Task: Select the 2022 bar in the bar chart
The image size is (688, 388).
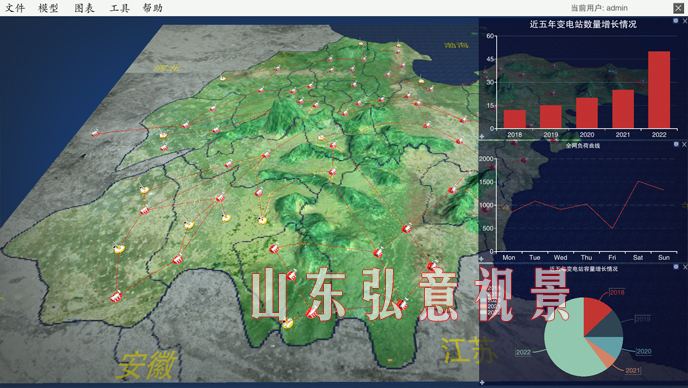Action: click(659, 90)
